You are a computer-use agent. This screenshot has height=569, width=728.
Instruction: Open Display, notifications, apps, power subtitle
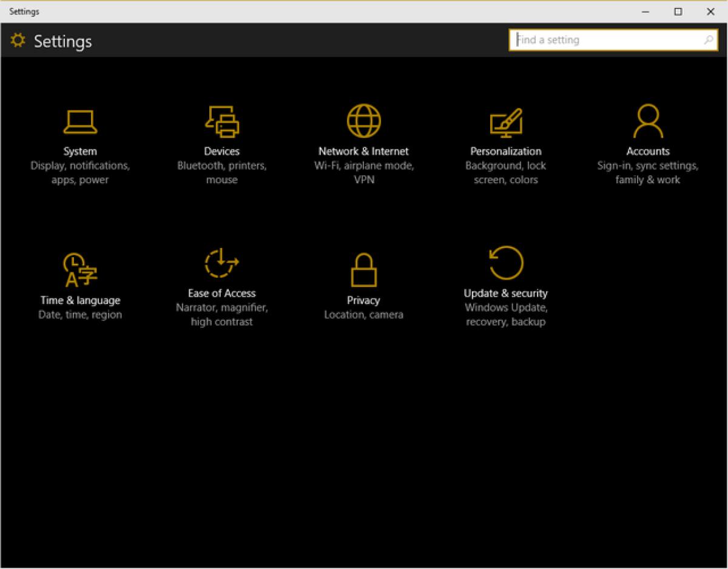coord(80,172)
